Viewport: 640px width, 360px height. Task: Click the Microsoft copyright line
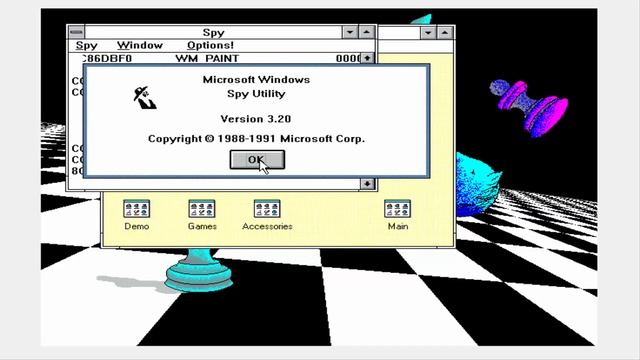click(x=256, y=139)
